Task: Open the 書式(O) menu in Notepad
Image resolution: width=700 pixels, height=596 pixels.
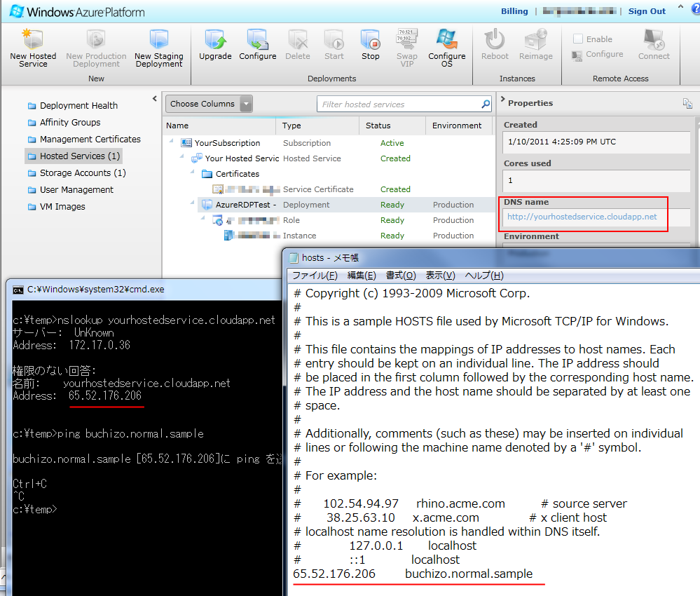Action: click(x=401, y=276)
